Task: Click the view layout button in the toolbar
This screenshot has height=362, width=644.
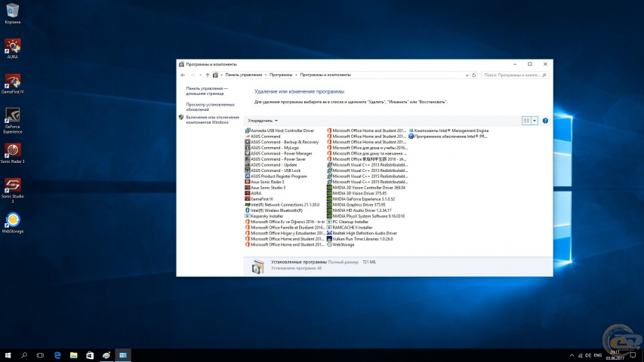Action: click(526, 121)
